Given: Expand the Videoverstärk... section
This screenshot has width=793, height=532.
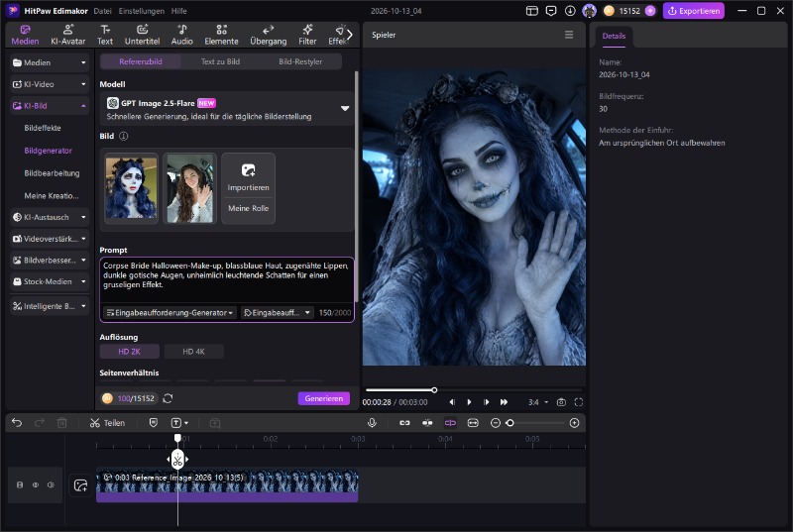Looking at the screenshot, I should coord(49,239).
